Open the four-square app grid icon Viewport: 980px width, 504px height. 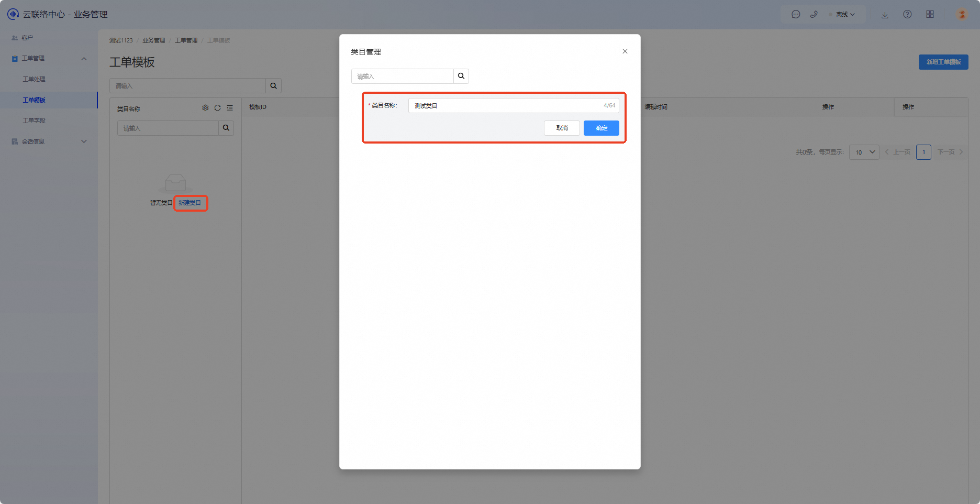coord(930,15)
